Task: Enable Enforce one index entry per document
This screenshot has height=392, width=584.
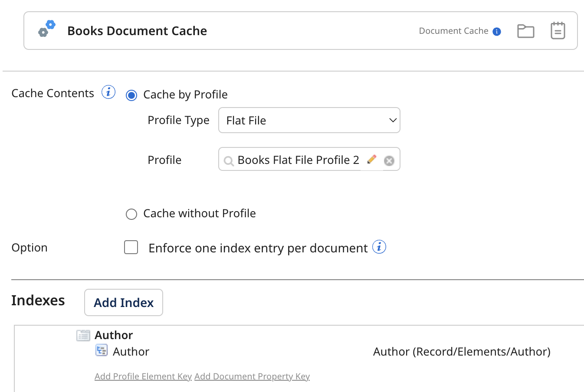Action: 131,247
